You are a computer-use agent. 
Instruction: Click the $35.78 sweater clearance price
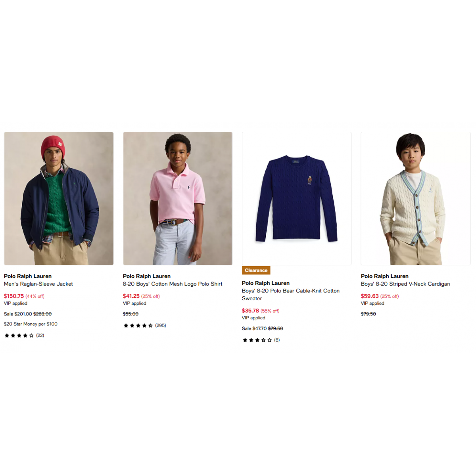point(250,311)
